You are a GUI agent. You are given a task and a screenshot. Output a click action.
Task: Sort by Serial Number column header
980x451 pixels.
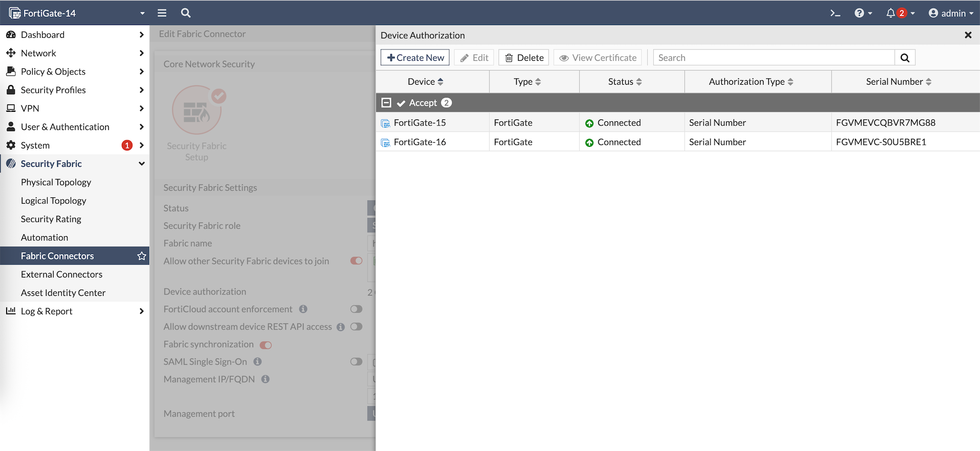click(898, 82)
